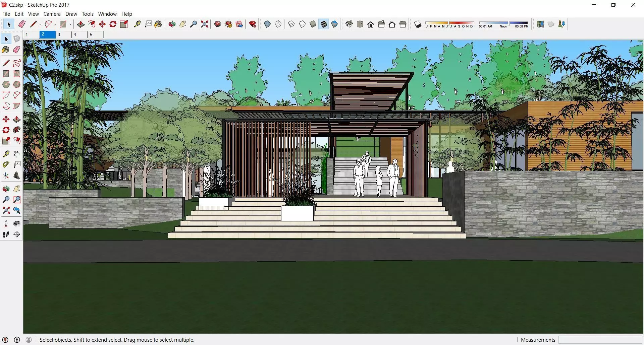Toggle X-Ray face style
The image size is (644, 345).
click(x=267, y=24)
